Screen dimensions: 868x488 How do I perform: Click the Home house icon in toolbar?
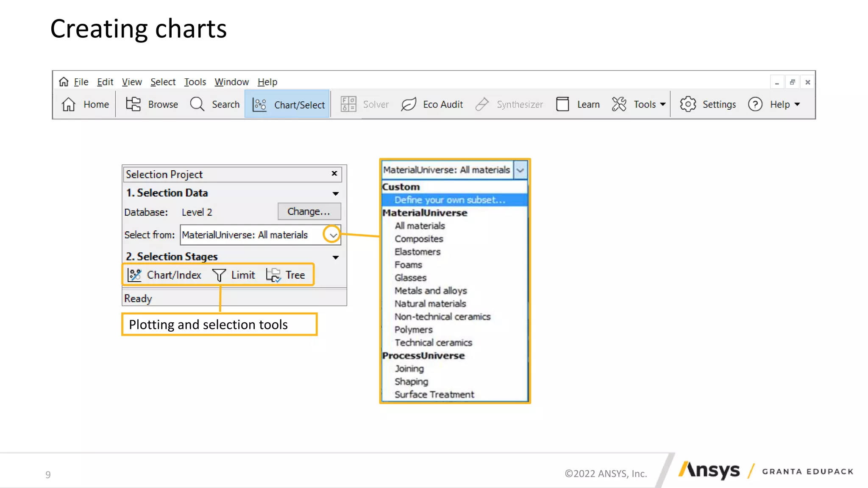[69, 104]
